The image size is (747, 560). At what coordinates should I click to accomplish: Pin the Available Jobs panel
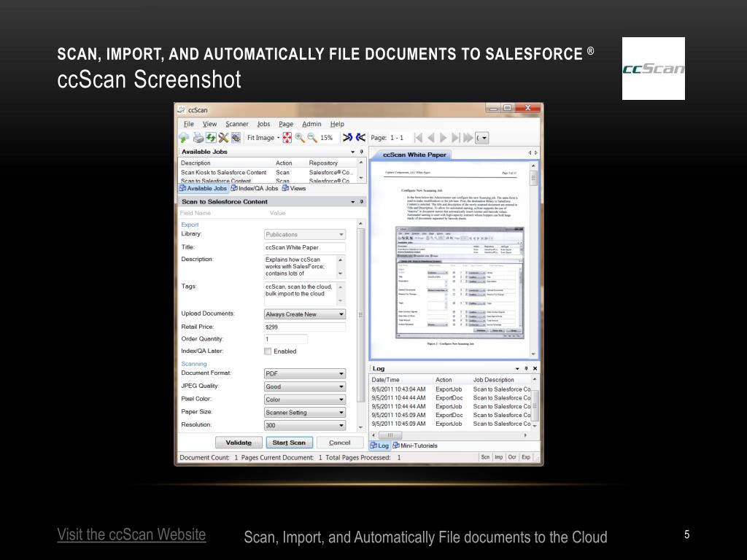(x=362, y=152)
